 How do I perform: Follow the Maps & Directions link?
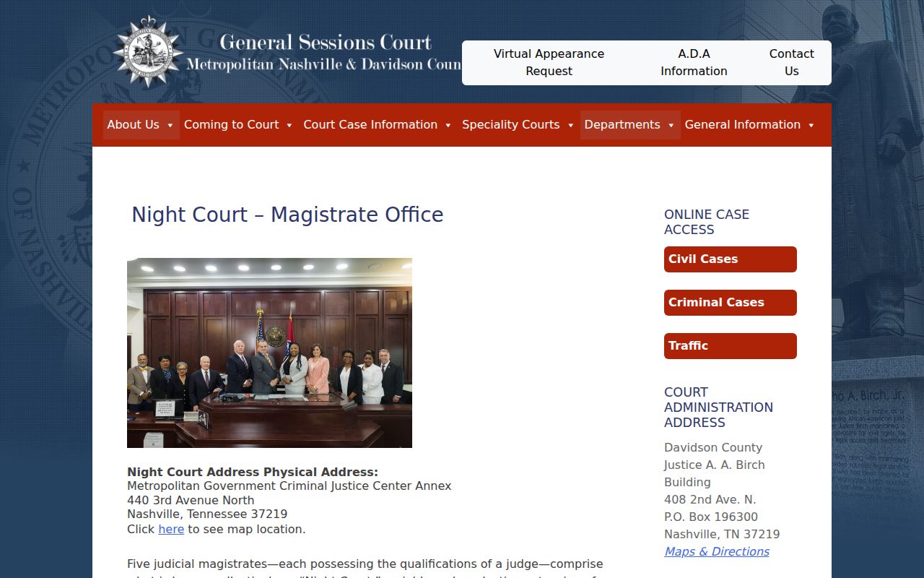pos(717,551)
